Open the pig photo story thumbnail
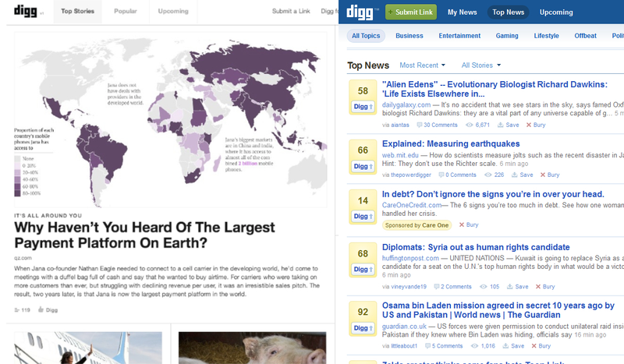 [x=252, y=348]
